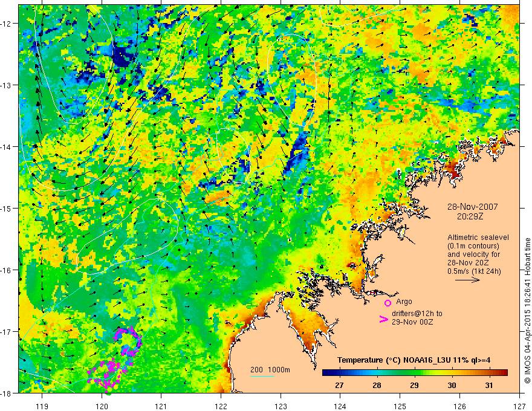Click the color bar tick label 29

click(x=414, y=385)
